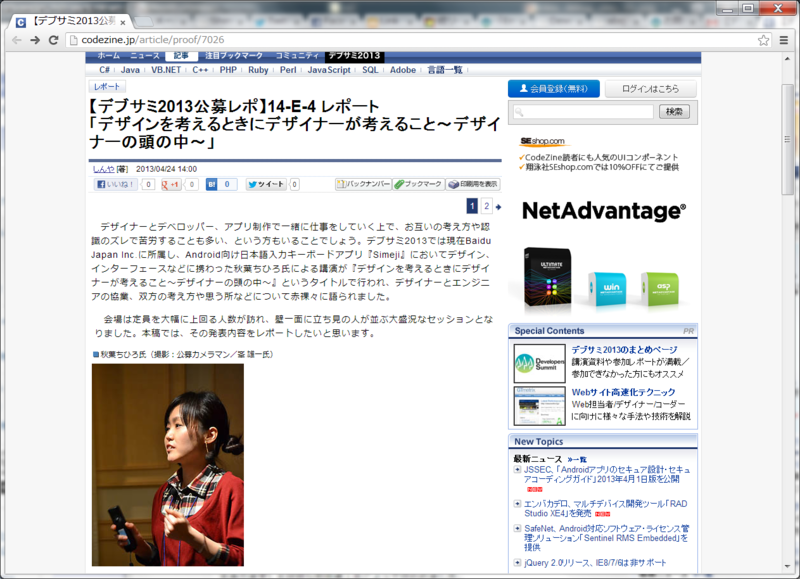Click the Adobe link

click(x=403, y=70)
